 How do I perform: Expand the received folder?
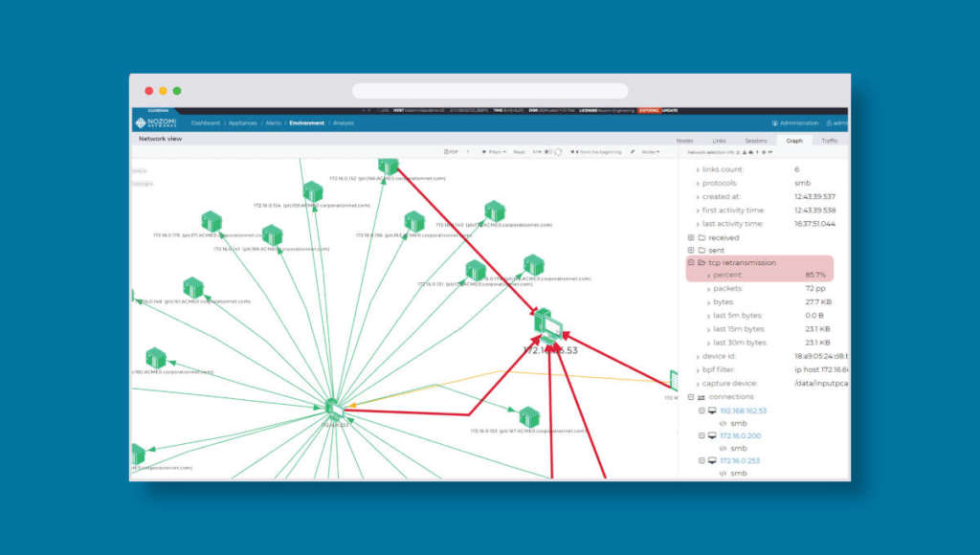tap(691, 237)
